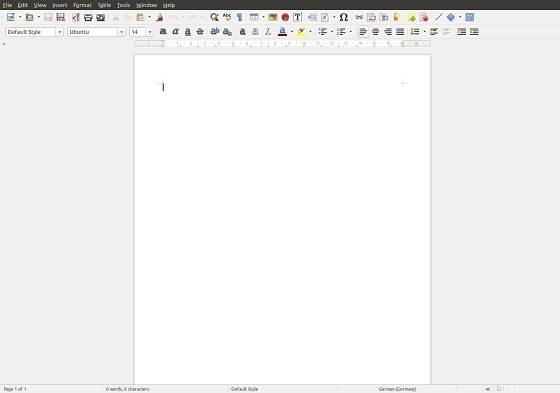Insert a chart using the red pie icon
The width and height of the screenshot is (560, 393).
[x=285, y=17]
